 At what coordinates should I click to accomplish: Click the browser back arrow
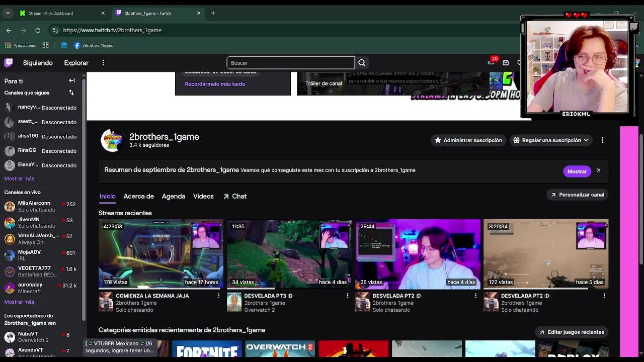pyautogui.click(x=9, y=30)
